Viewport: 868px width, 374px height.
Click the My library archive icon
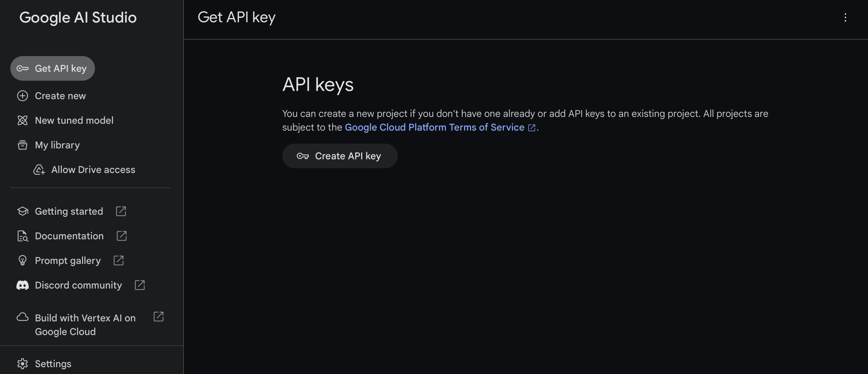(23, 145)
